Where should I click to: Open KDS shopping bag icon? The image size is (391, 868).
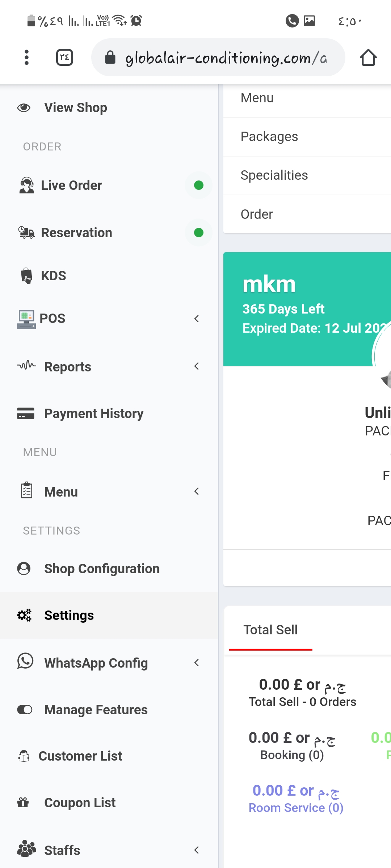coord(26,276)
